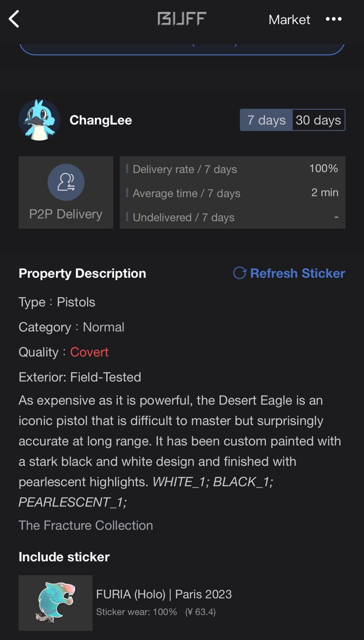Open FURIA (Holo) Paris 2023 sticker name

pos(164,594)
